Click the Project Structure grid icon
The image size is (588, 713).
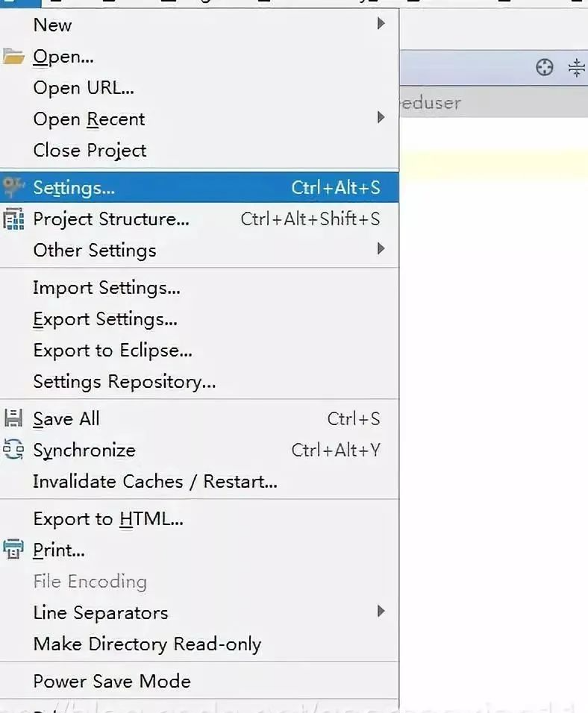click(13, 219)
